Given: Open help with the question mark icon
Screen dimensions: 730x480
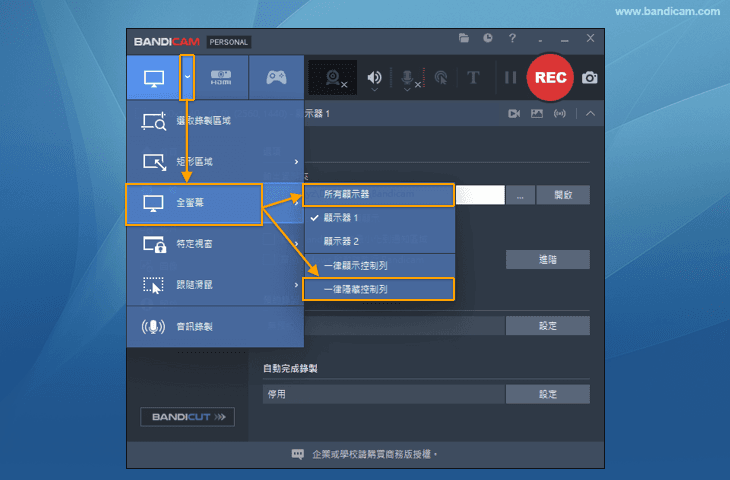Looking at the screenshot, I should point(512,38).
